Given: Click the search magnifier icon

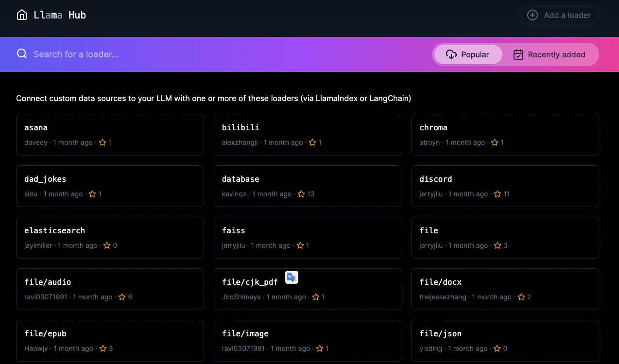Looking at the screenshot, I should (22, 54).
